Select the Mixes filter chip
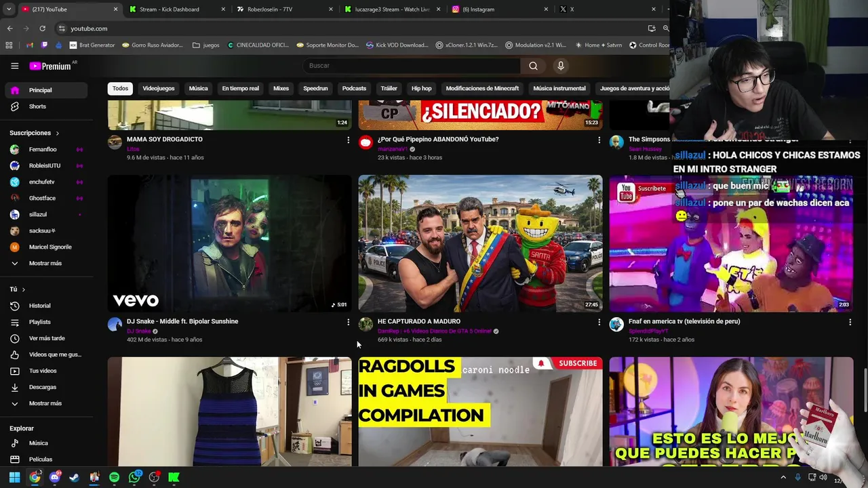 click(x=281, y=89)
